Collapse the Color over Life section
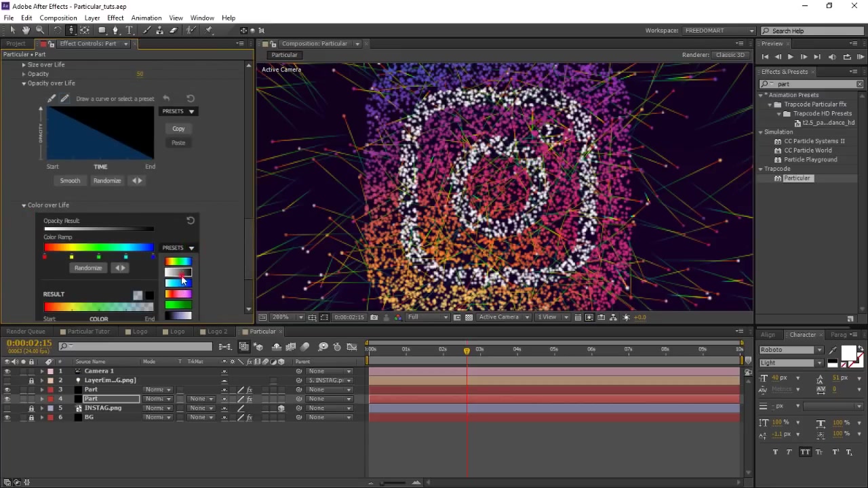Screen dimensions: 868x488 click(24, 205)
